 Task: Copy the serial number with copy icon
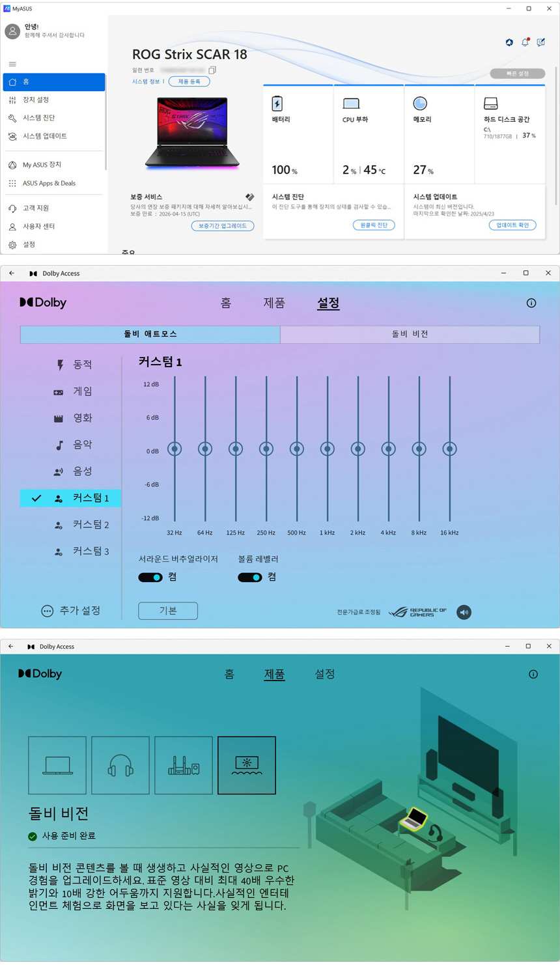pyautogui.click(x=212, y=70)
